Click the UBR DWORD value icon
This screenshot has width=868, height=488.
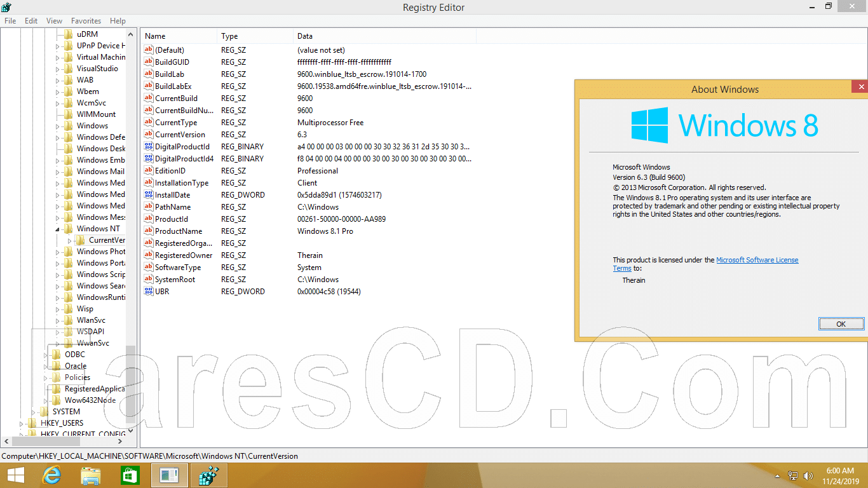pos(149,292)
